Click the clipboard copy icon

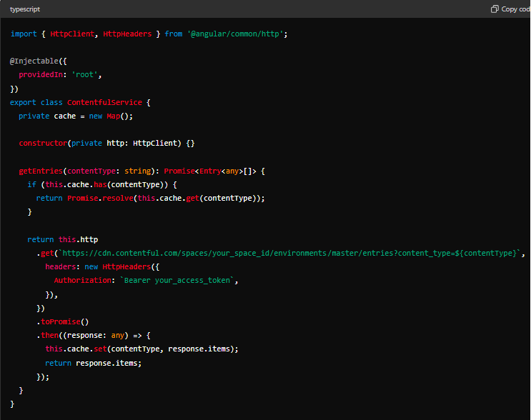pyautogui.click(x=495, y=9)
